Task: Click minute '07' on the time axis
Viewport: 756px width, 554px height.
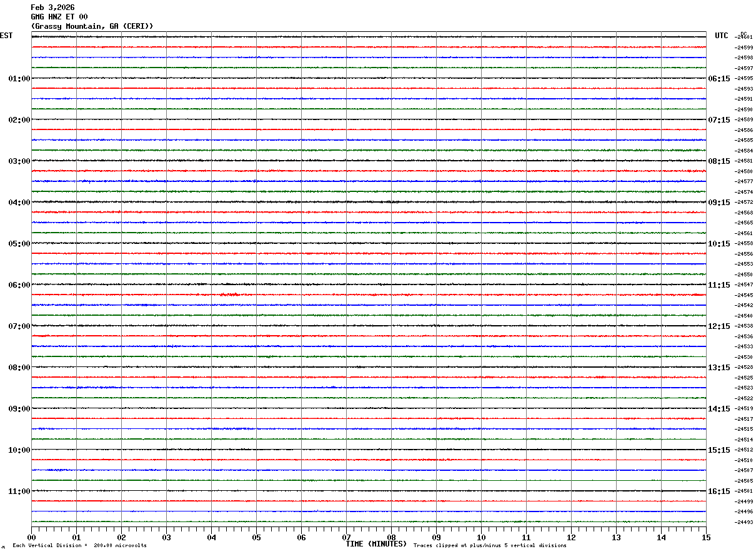Action: (346, 537)
